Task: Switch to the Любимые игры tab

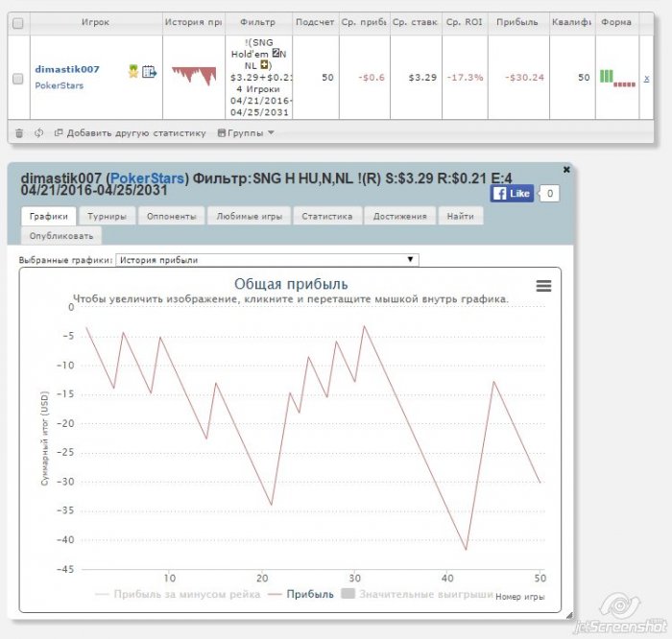Action: coord(249,216)
